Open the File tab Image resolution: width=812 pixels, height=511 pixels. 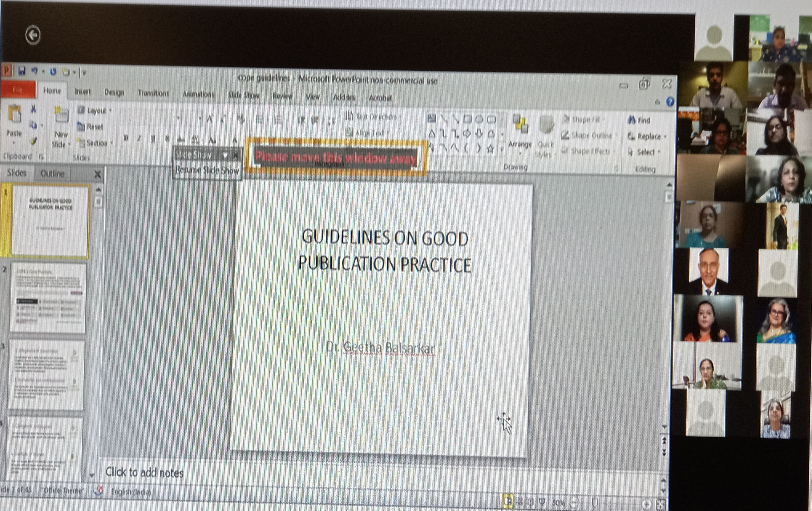(18, 90)
